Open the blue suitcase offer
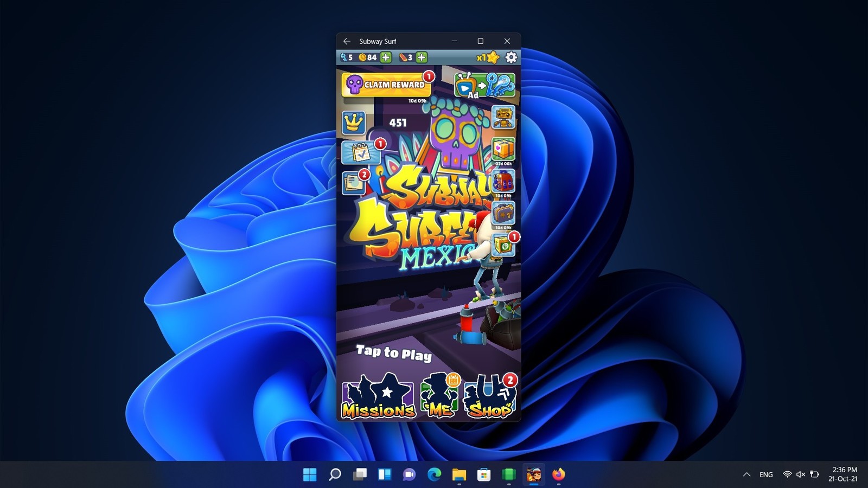 click(503, 214)
